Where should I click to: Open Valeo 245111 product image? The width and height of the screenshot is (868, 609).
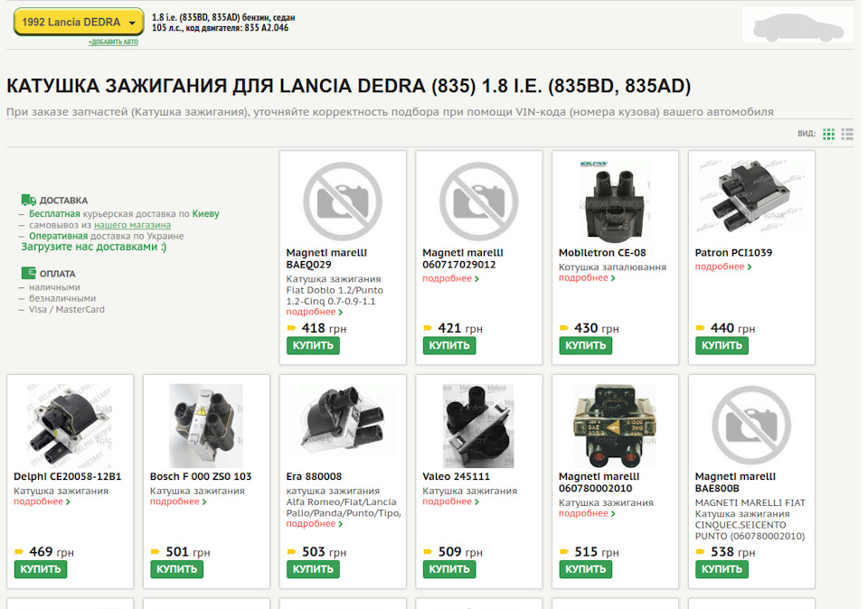[478, 426]
